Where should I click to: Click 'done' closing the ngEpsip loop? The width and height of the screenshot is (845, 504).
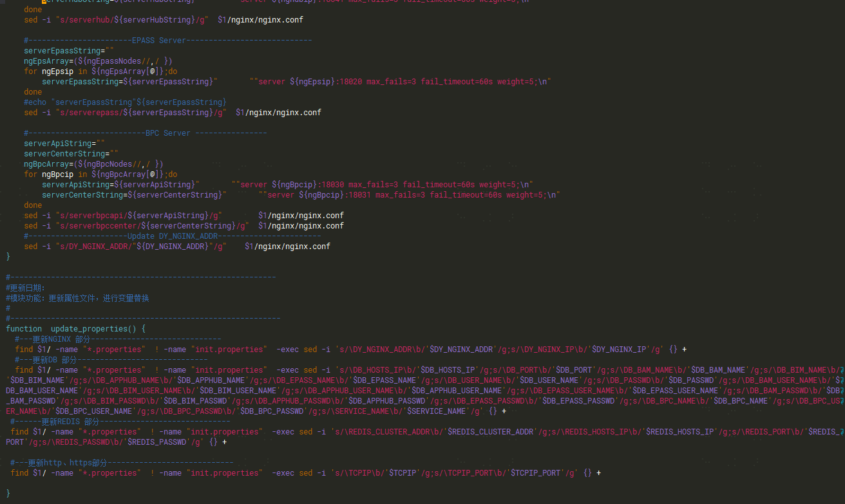point(33,92)
